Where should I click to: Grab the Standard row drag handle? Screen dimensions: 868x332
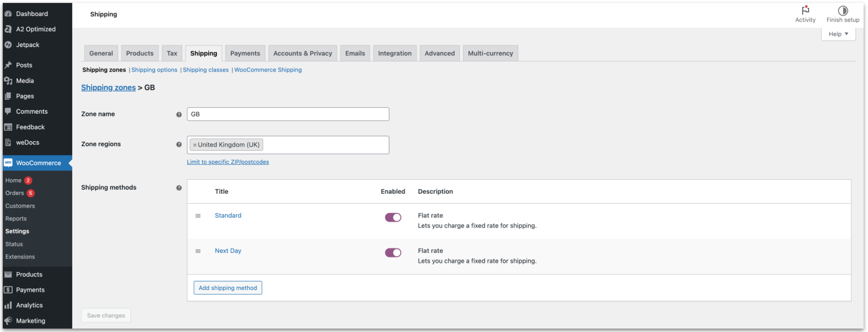(x=198, y=216)
